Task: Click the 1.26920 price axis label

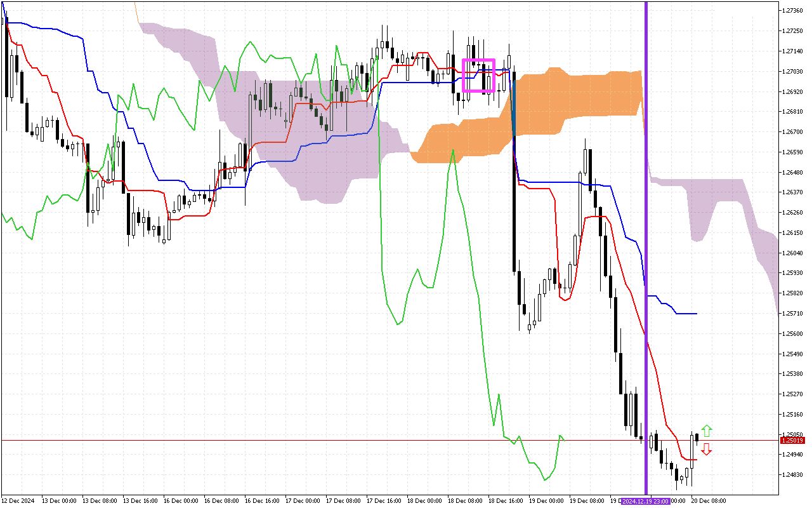Action: tap(793, 92)
